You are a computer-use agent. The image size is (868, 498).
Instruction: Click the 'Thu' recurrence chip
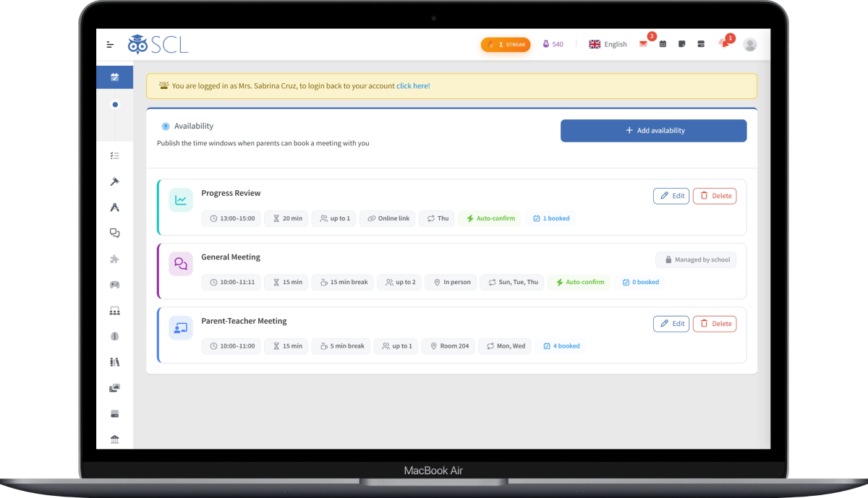pyautogui.click(x=437, y=218)
